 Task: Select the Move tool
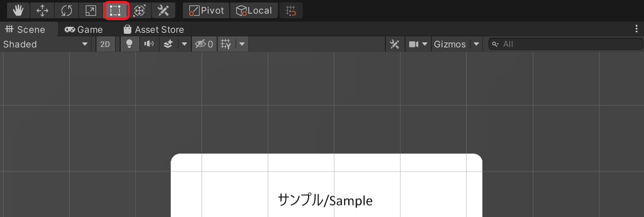point(42,10)
